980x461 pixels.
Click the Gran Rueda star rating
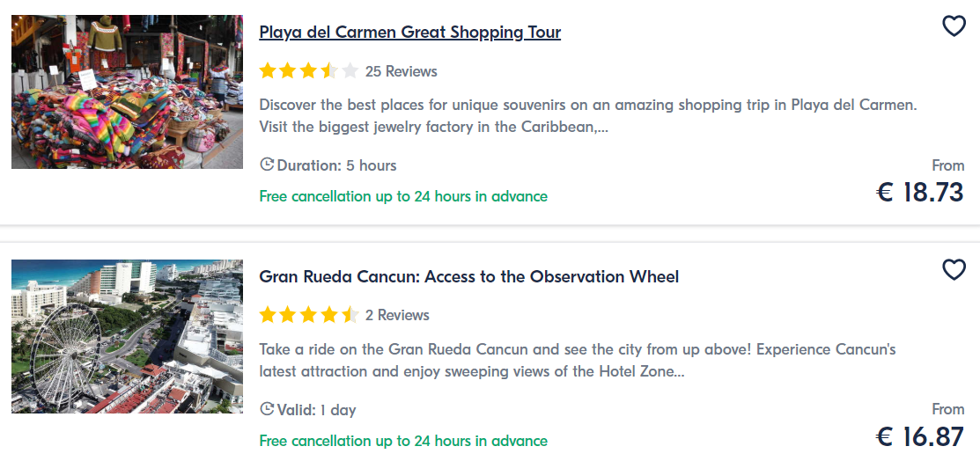[x=309, y=314]
